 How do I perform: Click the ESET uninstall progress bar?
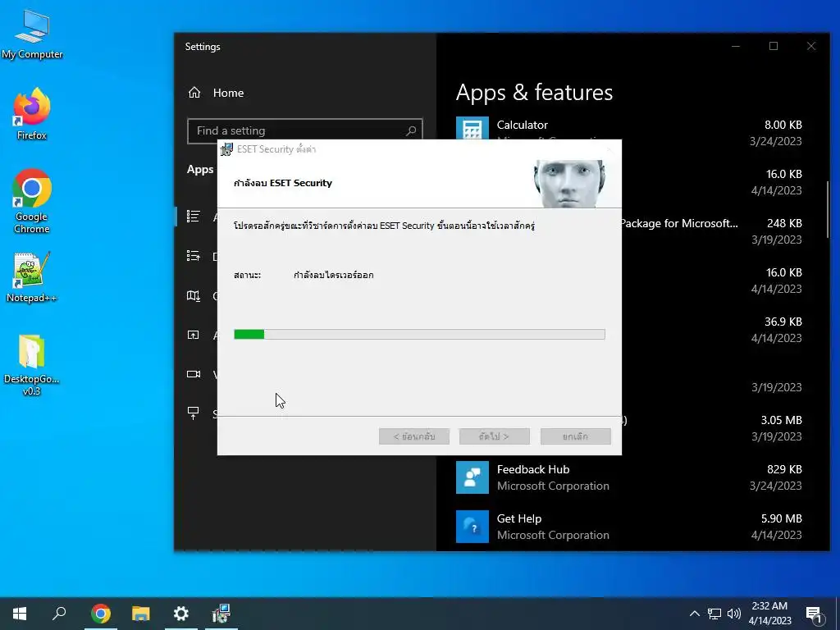419,335
